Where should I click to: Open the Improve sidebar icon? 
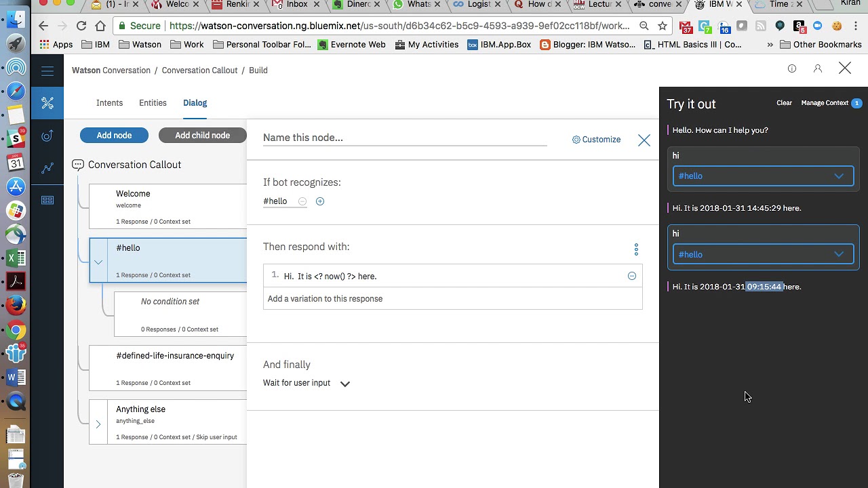point(47,136)
